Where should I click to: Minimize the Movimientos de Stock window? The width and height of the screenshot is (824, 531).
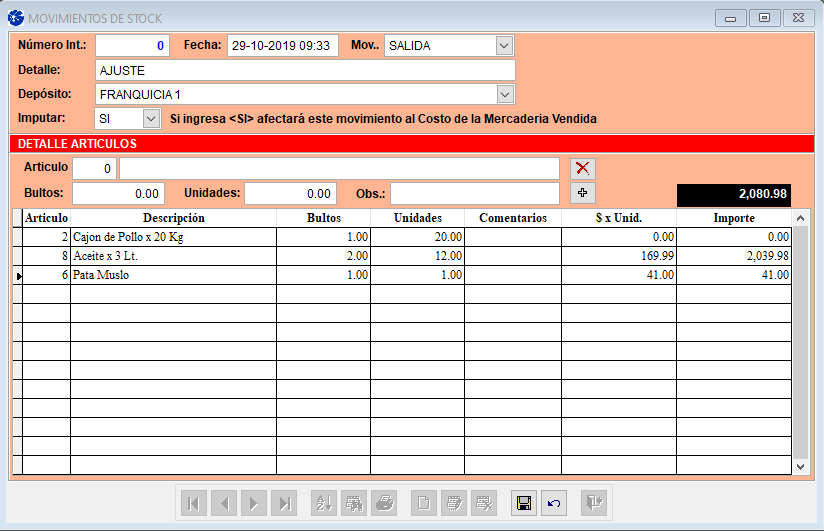730,18
